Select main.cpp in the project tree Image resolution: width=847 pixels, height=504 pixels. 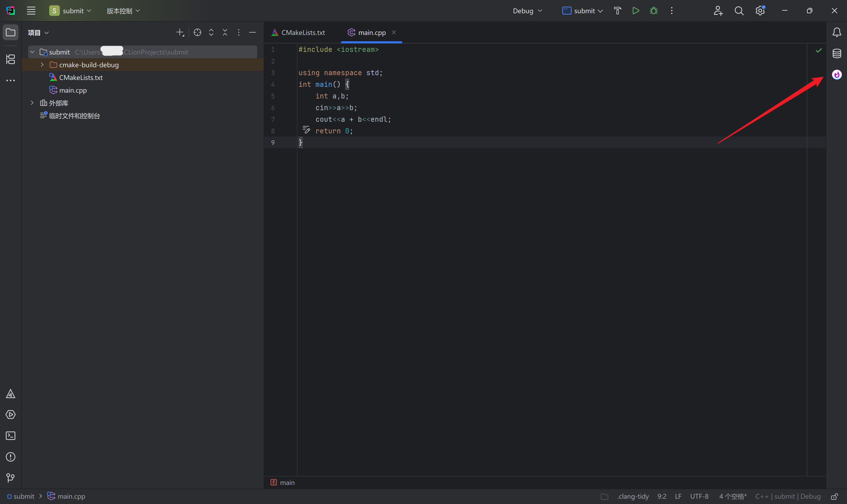[x=72, y=90]
